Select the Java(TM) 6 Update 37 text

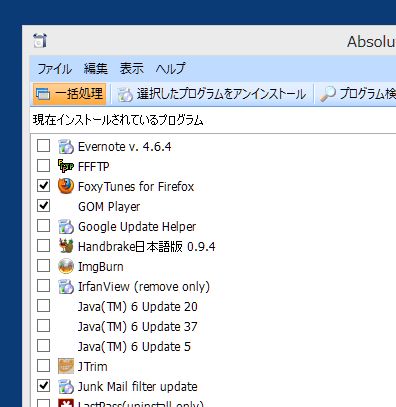[x=138, y=327]
